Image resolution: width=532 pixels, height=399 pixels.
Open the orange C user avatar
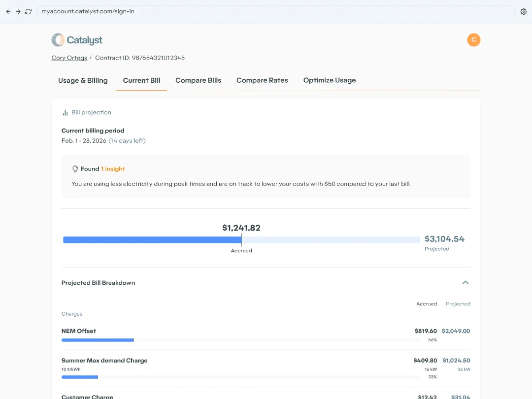(474, 40)
